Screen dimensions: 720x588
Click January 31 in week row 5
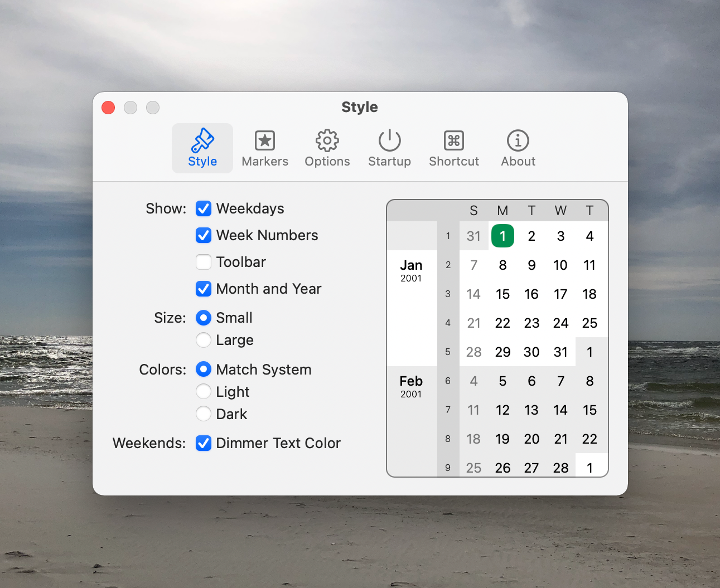[x=560, y=352]
